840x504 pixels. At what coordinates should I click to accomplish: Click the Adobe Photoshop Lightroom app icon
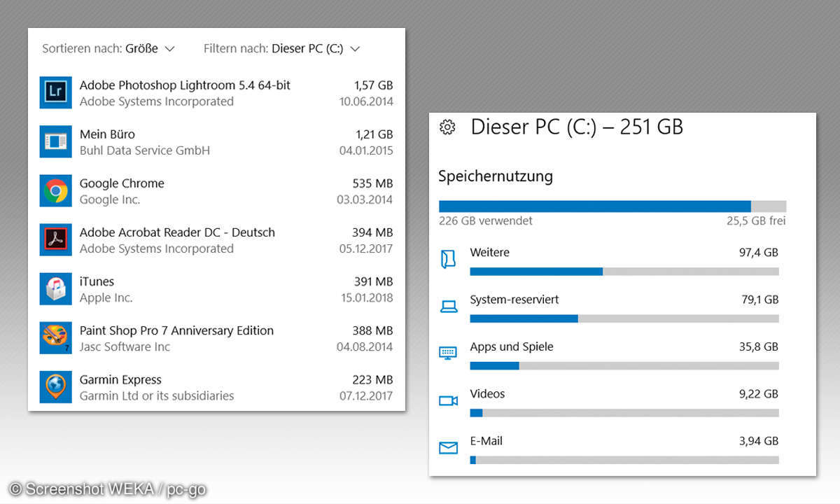(56, 93)
